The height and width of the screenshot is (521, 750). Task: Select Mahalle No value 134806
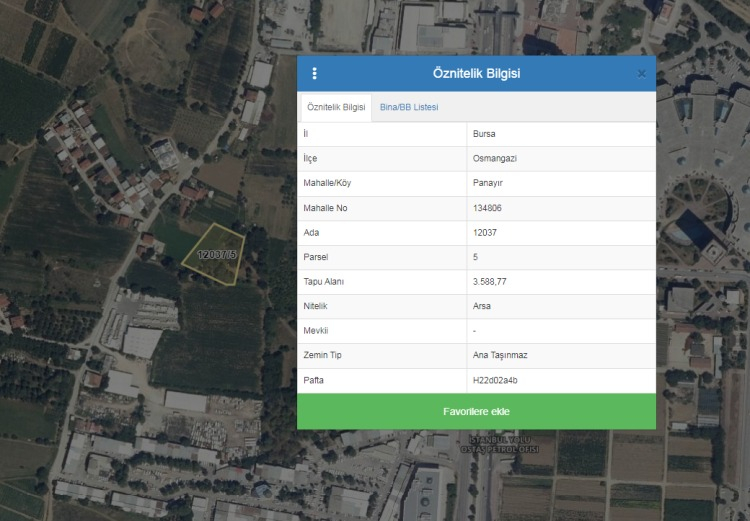click(488, 208)
